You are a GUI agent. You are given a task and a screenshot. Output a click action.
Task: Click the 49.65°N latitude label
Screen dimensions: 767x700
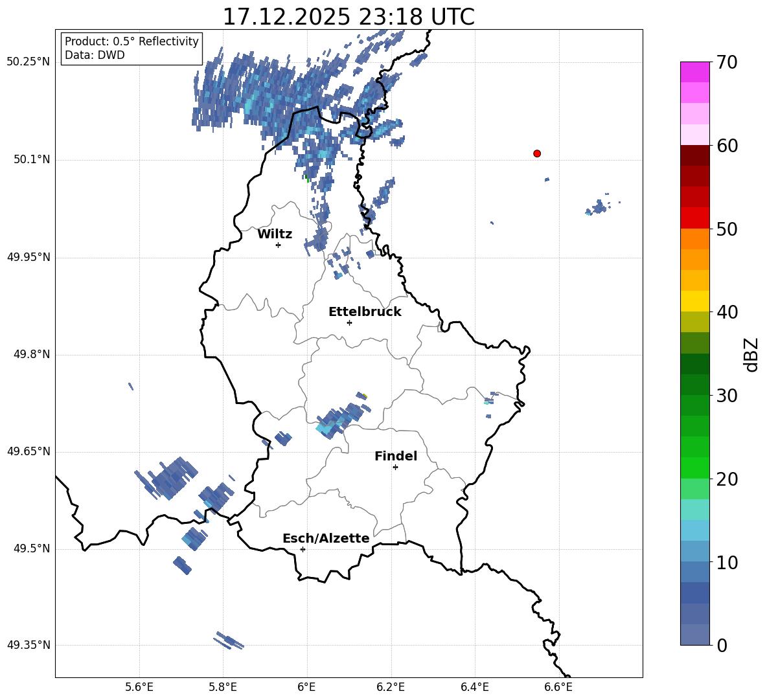point(29,451)
